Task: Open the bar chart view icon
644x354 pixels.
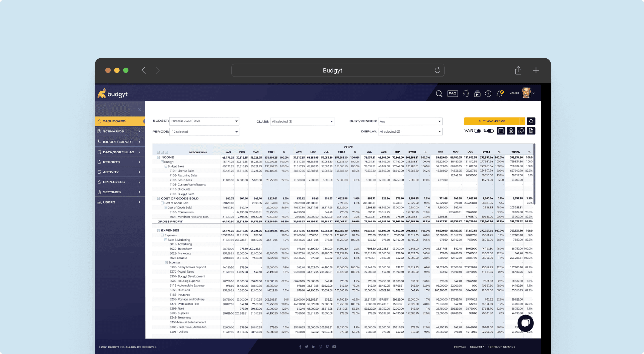Action: point(501,131)
